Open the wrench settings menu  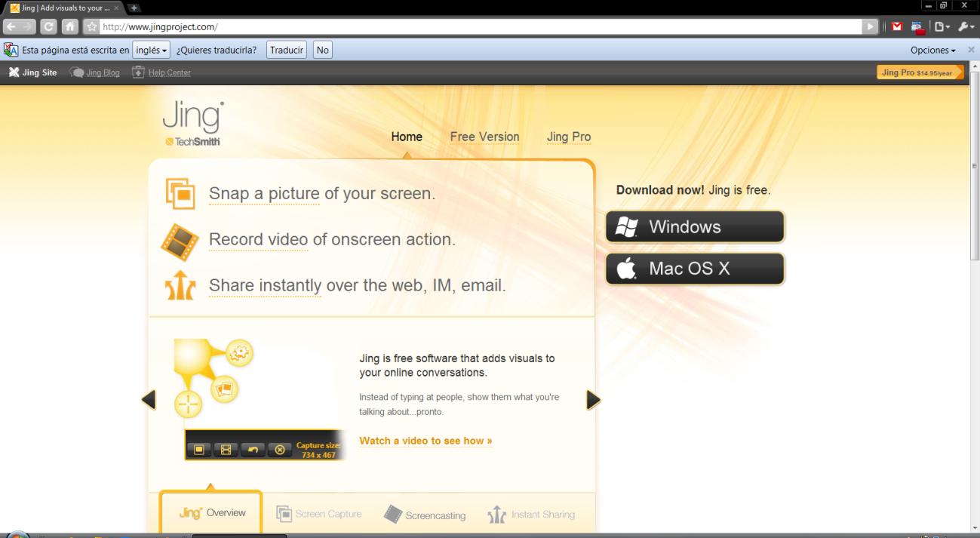[x=962, y=27]
